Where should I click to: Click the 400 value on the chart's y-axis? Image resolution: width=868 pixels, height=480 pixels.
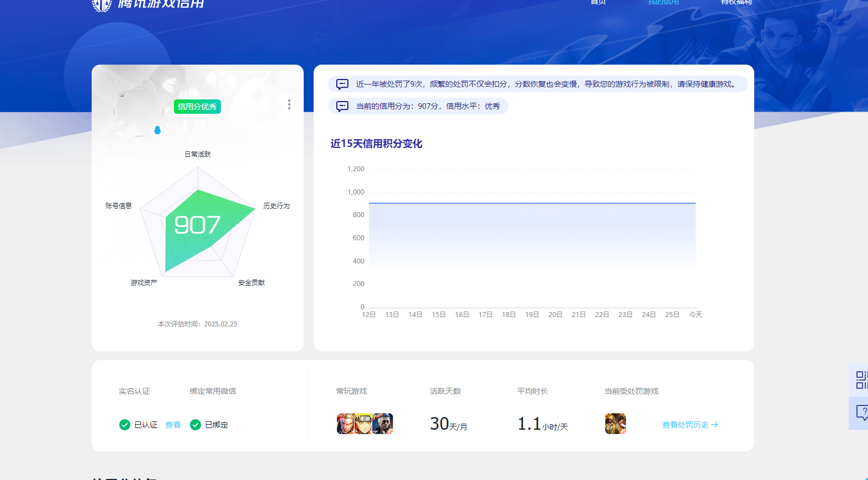coord(358,261)
